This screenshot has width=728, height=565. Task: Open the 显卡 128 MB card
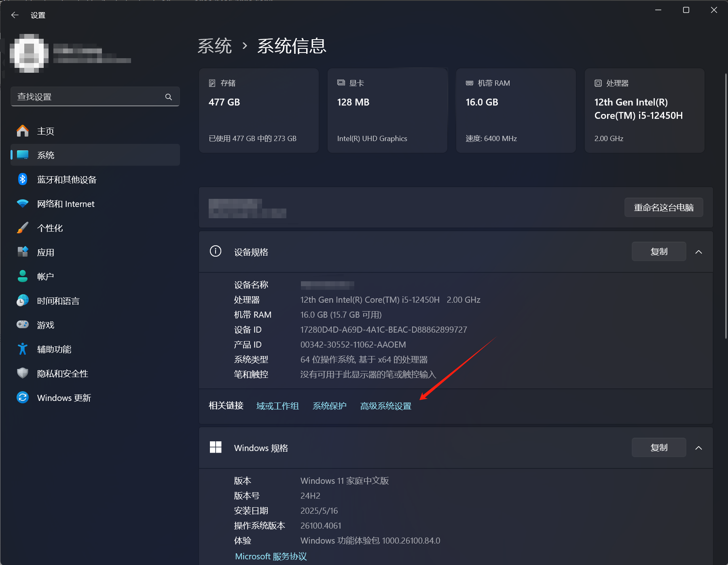tap(387, 110)
